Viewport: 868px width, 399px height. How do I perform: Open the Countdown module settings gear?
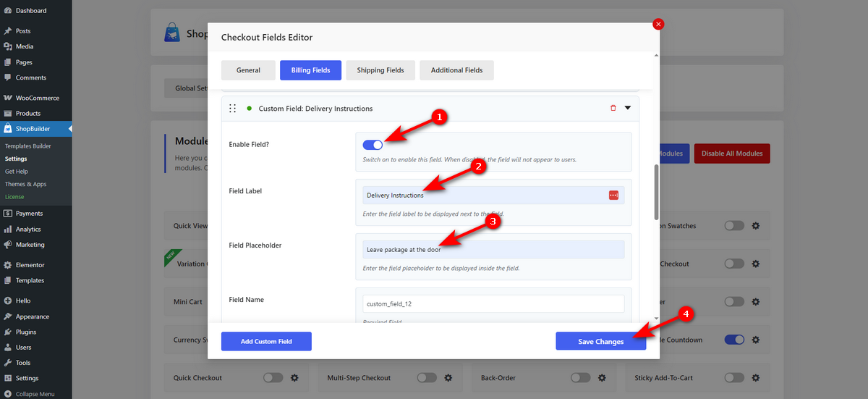[x=756, y=340]
